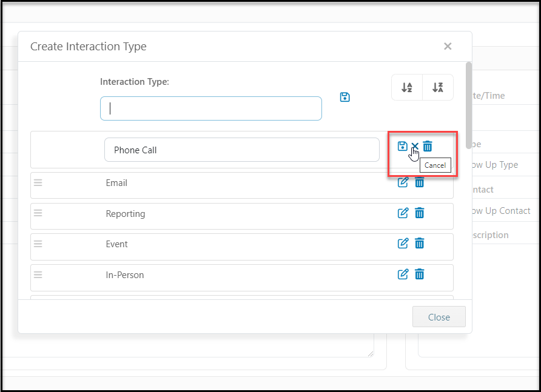Delete the Email interaction type

coord(420,182)
